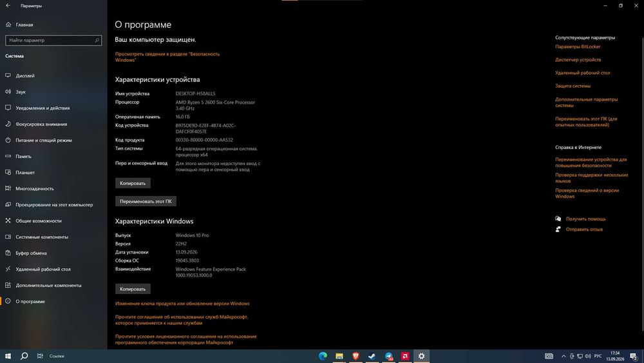This screenshot has height=363, width=644.
Task: Click Получить помощь link
Action: click(x=585, y=219)
